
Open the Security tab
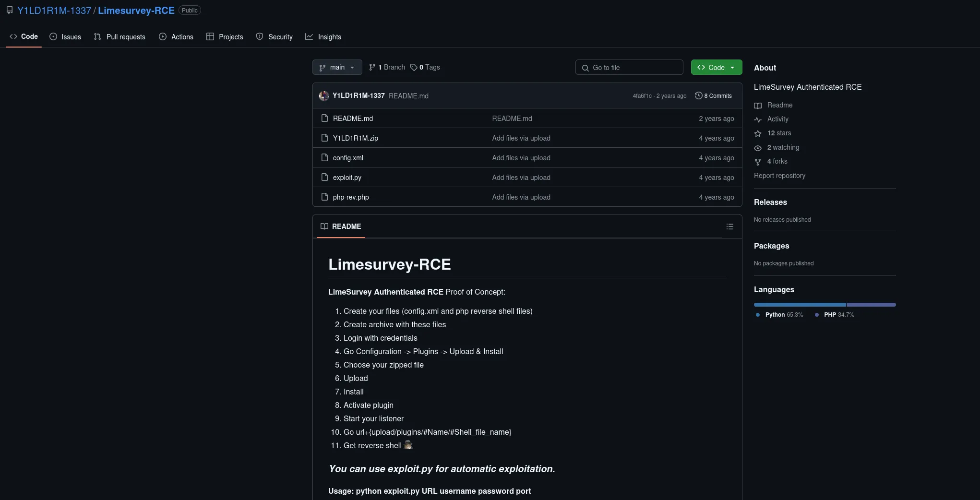coord(275,37)
